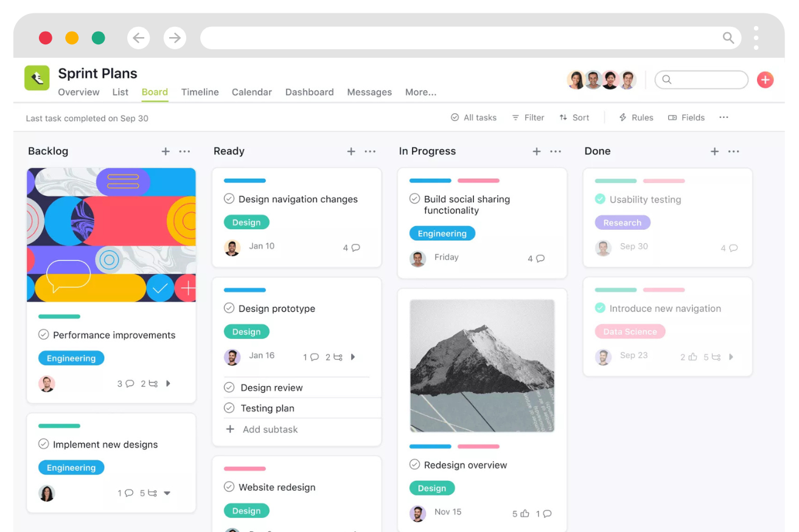Screen dimensions: 799x532
Task: Switch to the Timeline tab
Action: (200, 92)
